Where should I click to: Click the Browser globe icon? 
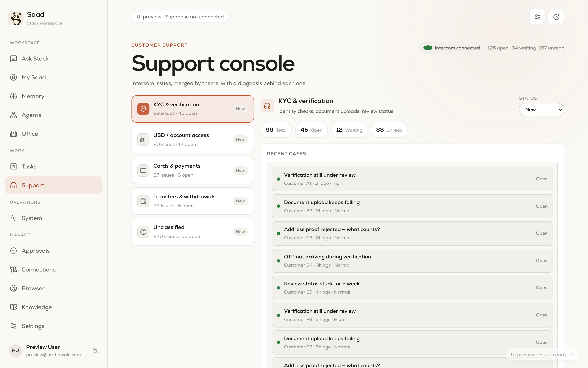point(13,288)
